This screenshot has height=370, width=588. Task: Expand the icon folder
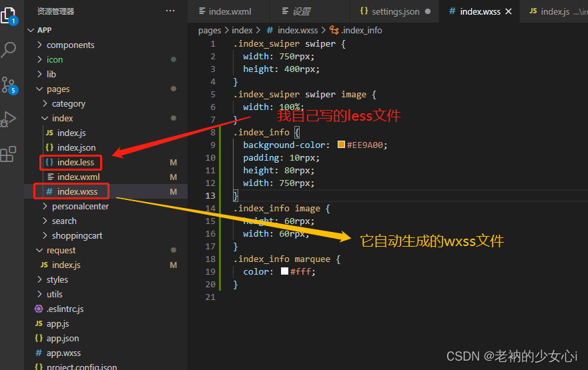click(40, 59)
